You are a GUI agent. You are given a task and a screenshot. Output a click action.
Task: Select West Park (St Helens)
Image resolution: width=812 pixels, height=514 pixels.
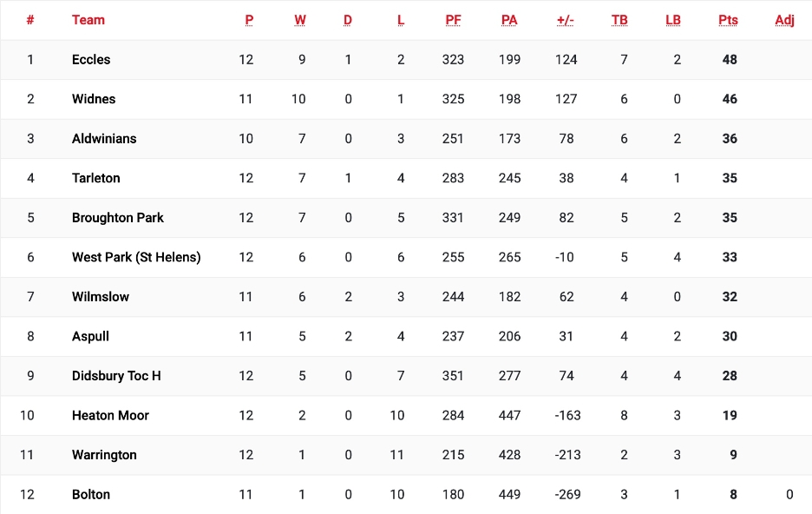point(136,257)
